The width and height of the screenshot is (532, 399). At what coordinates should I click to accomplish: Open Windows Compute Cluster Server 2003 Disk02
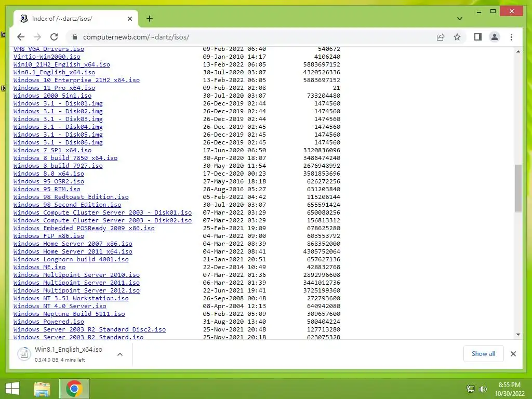(x=103, y=220)
